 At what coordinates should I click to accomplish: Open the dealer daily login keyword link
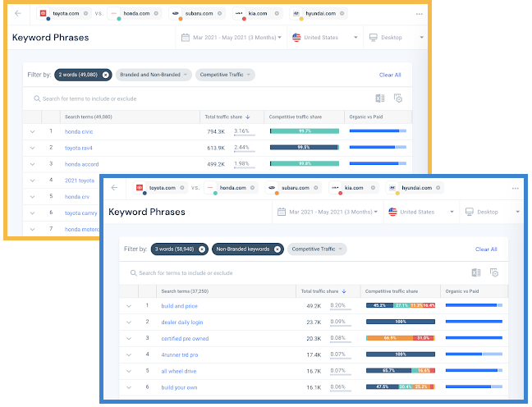(x=182, y=322)
